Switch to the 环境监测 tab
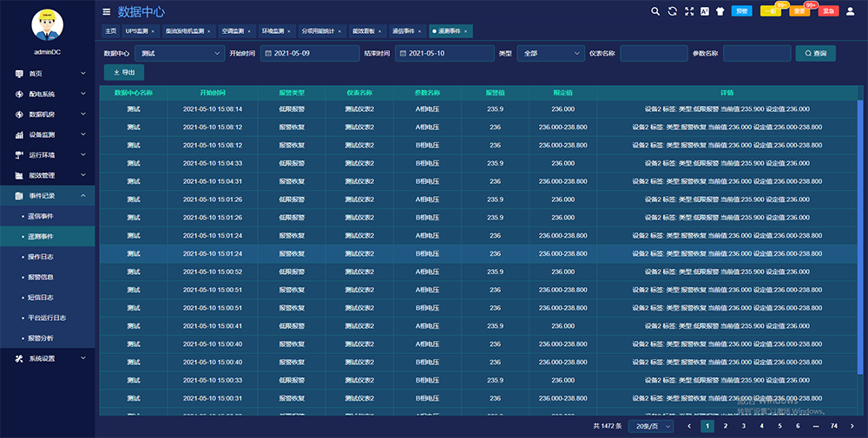Screen dimensions: 868x438 [275, 31]
